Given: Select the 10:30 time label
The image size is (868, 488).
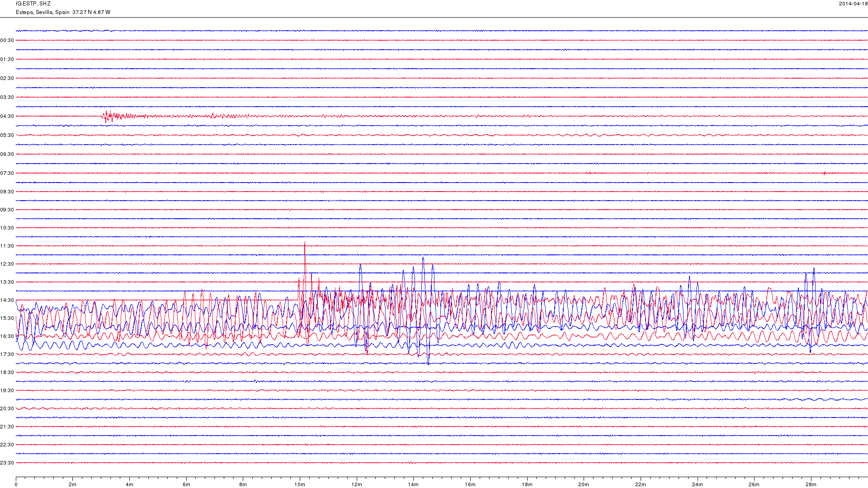Looking at the screenshot, I should 7,228.
